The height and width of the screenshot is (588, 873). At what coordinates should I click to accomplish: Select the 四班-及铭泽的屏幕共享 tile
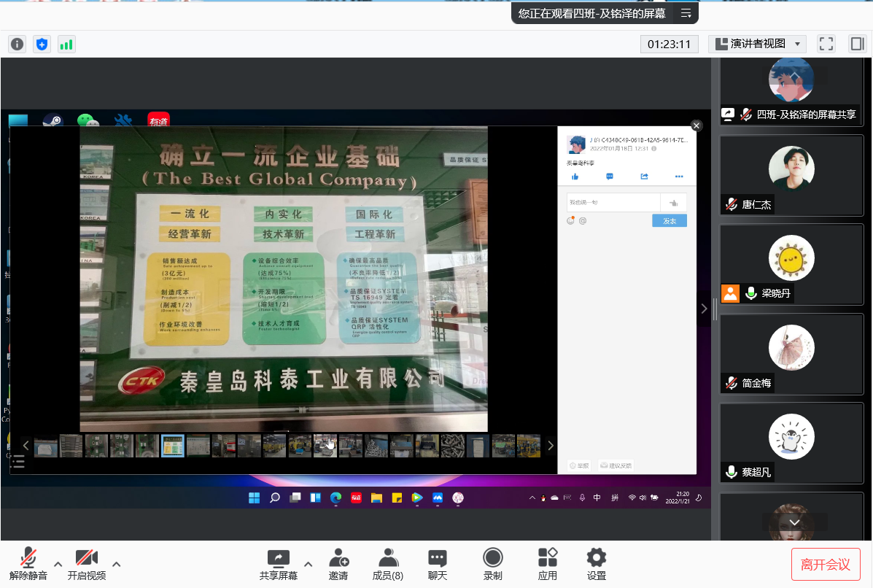[791, 90]
